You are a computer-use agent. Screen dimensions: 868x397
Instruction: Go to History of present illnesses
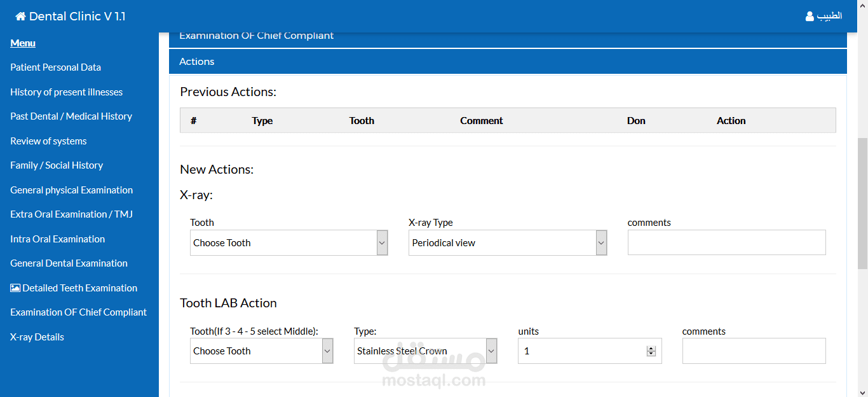pos(66,92)
